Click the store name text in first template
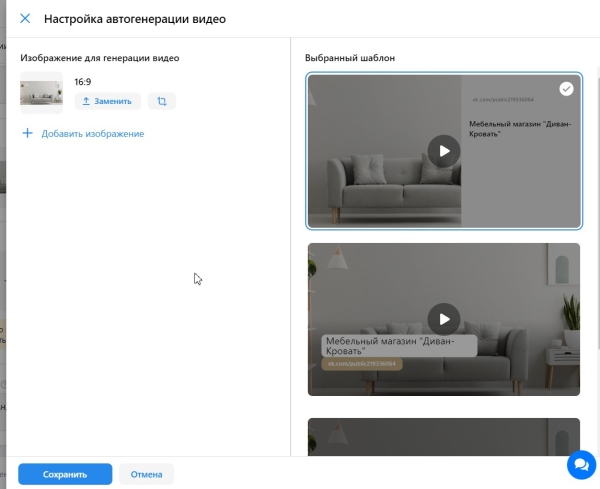The height and width of the screenshot is (489, 600). pyautogui.click(x=513, y=128)
